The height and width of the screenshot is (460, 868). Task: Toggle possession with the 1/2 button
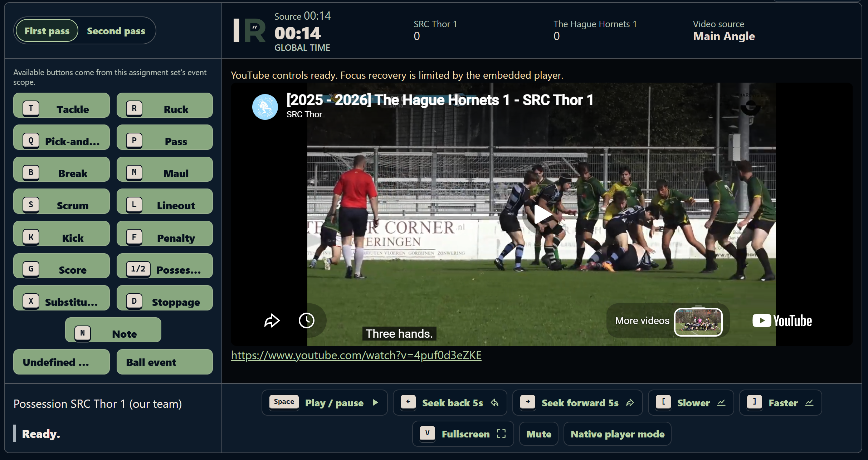[x=165, y=266]
